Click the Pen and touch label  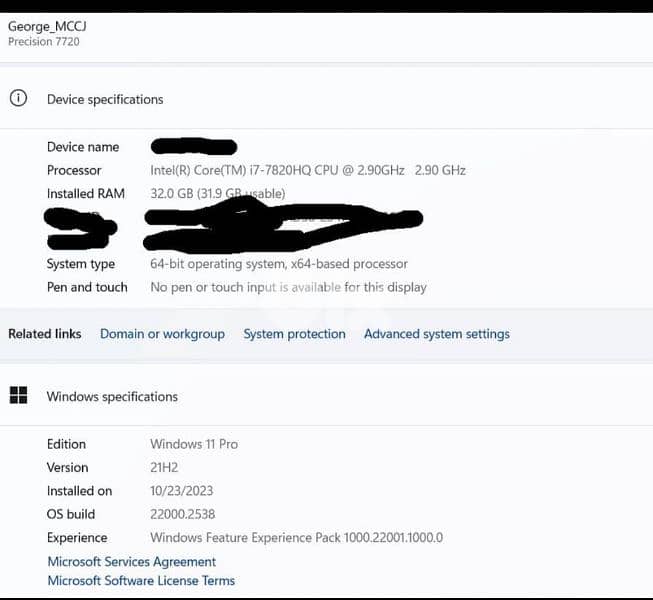[87, 287]
